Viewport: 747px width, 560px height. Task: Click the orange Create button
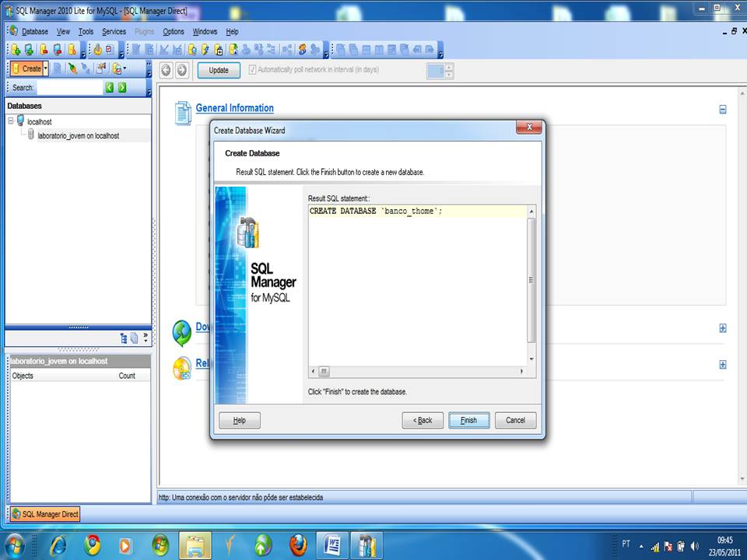tap(27, 68)
